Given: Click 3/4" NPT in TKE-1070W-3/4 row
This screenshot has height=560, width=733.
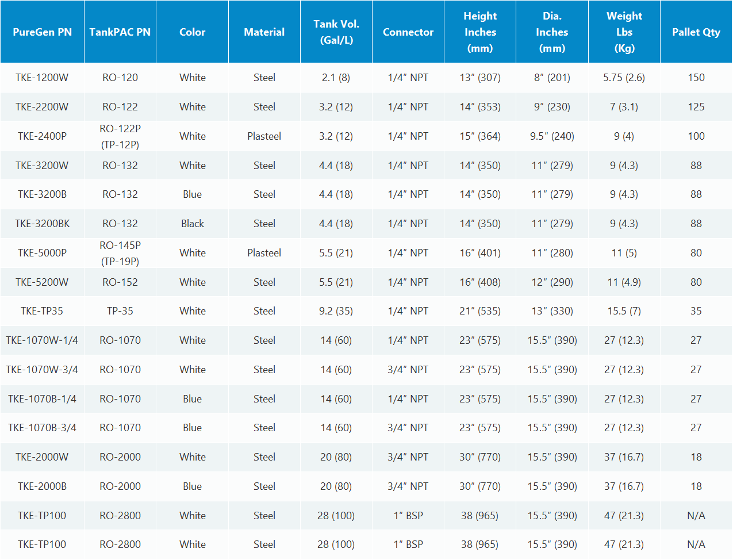Looking at the screenshot, I should coord(408,370).
